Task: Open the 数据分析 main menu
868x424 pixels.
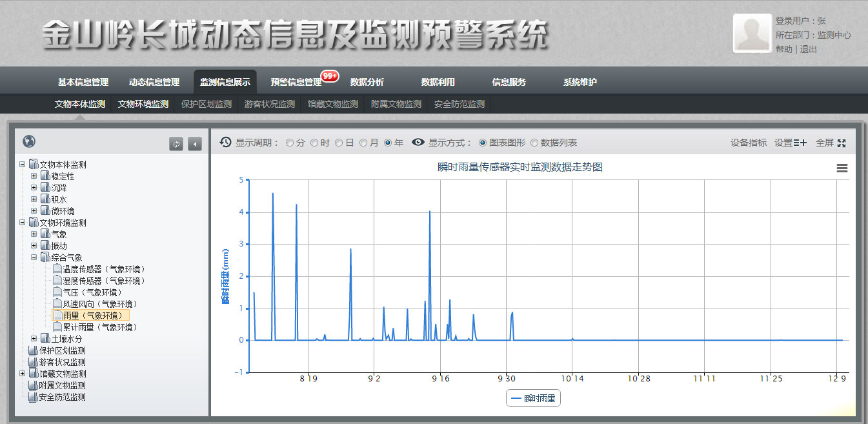Action: tap(367, 82)
